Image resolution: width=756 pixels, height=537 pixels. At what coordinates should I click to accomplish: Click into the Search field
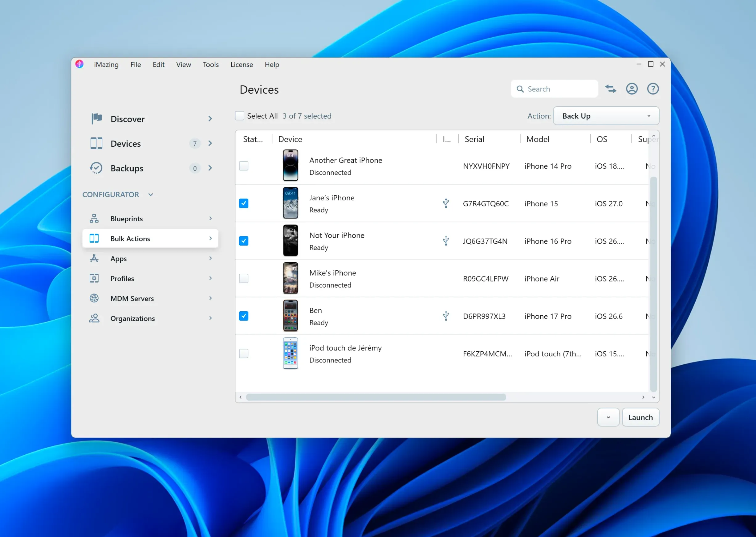(554, 89)
